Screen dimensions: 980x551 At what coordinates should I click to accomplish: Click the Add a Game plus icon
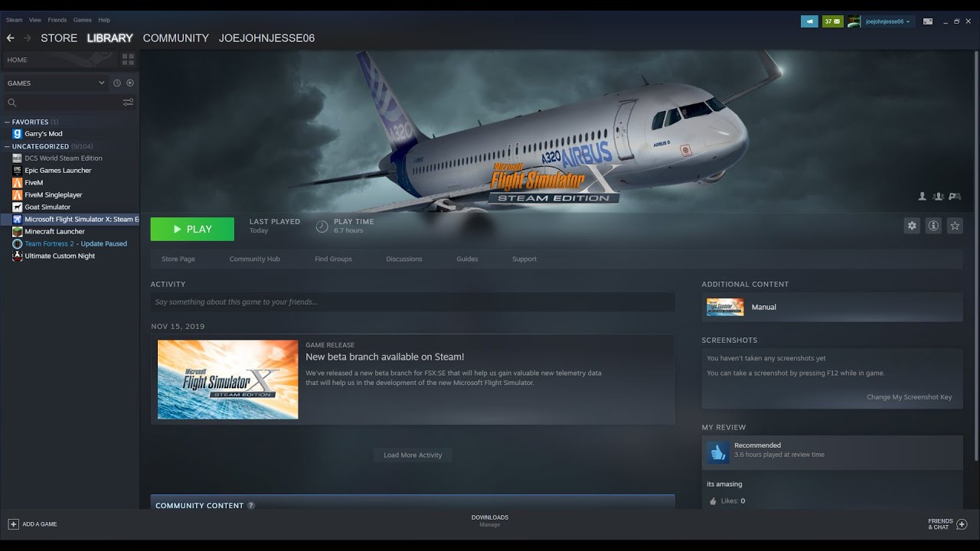coord(13,524)
